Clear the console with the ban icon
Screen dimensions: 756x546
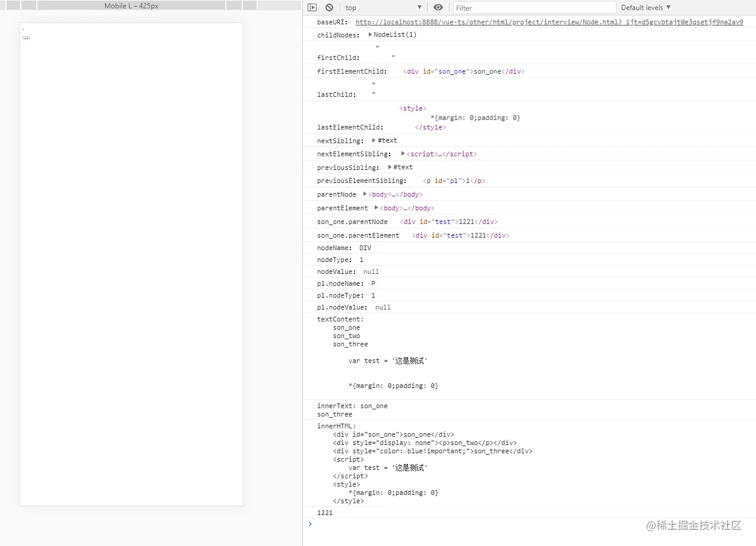point(329,7)
